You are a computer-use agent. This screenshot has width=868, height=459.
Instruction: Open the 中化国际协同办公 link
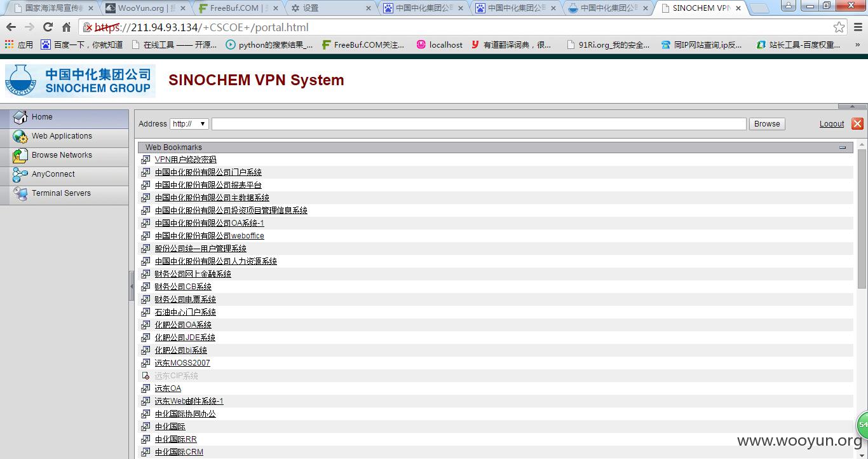[x=186, y=414]
